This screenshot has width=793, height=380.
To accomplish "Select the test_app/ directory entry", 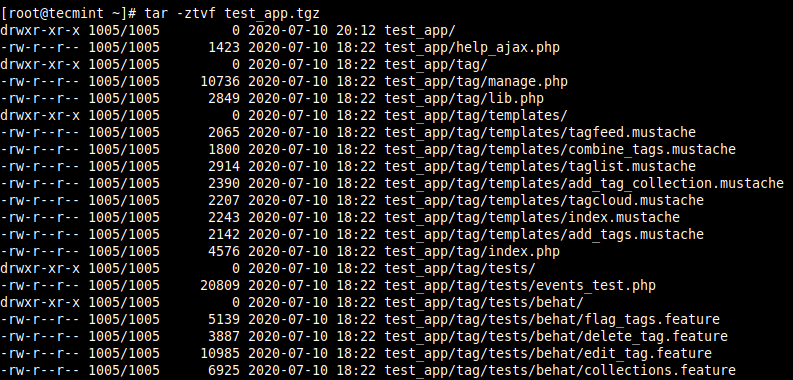I will coord(420,30).
